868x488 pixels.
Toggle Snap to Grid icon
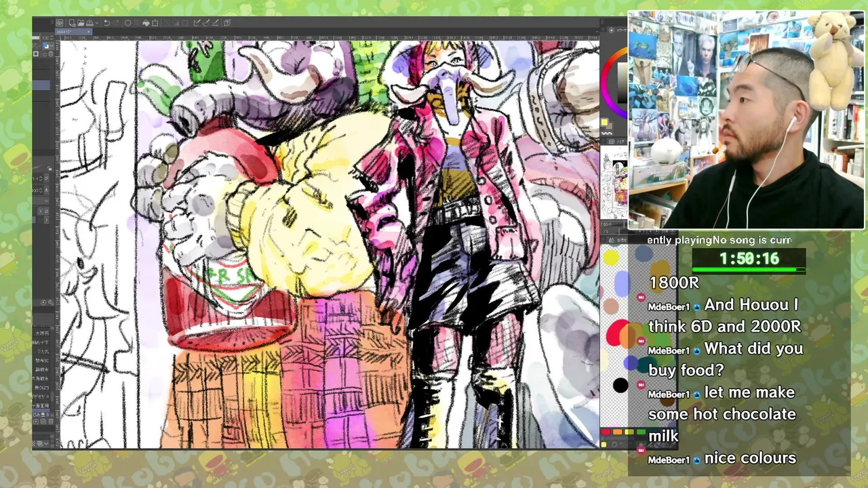coord(216,23)
